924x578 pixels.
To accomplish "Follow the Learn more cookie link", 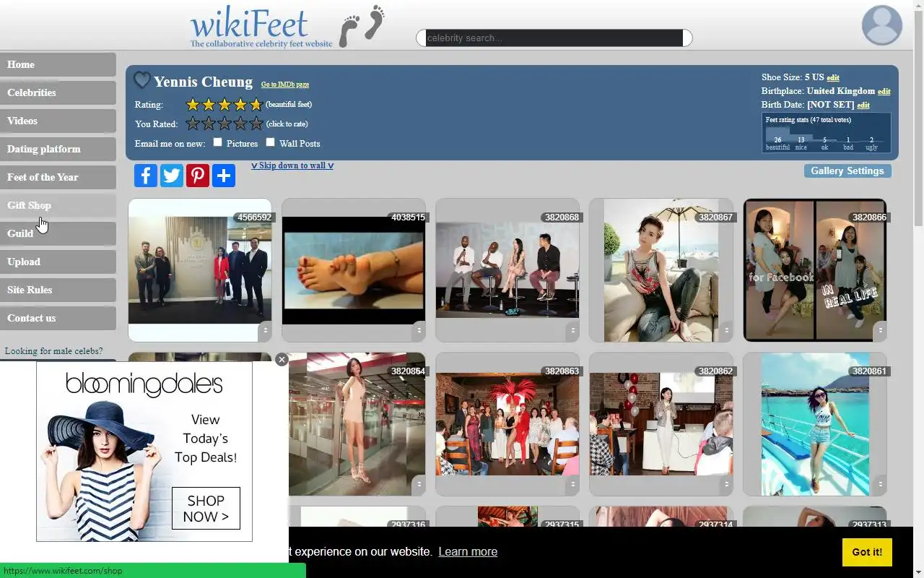I will [x=468, y=551].
